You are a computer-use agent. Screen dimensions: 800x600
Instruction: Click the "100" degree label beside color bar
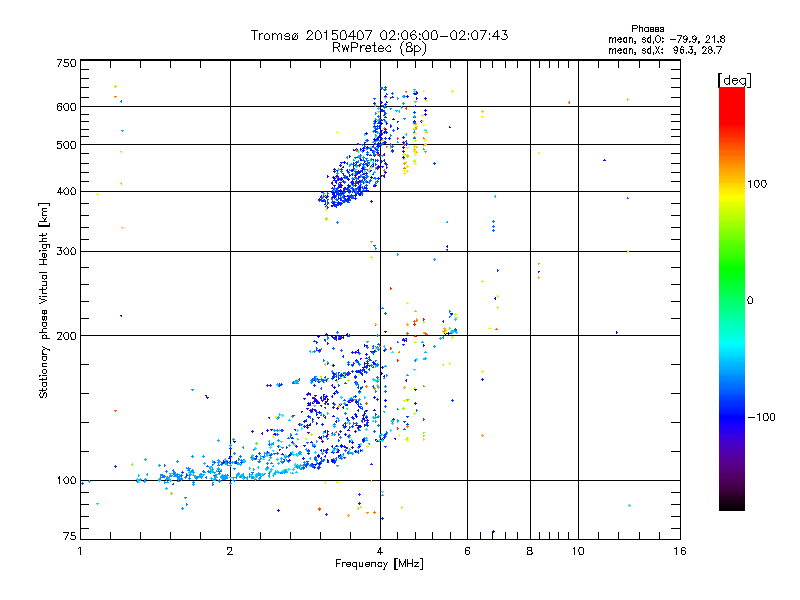tap(757, 184)
